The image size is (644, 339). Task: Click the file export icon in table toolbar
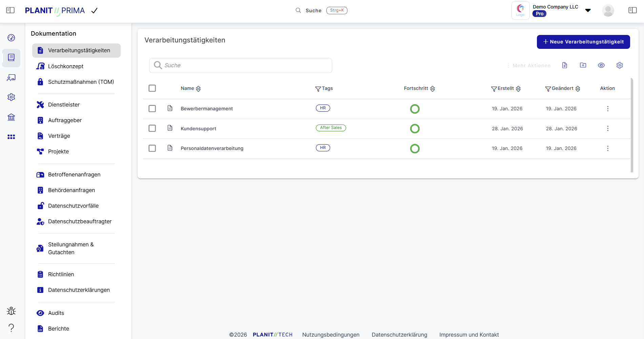click(x=565, y=65)
